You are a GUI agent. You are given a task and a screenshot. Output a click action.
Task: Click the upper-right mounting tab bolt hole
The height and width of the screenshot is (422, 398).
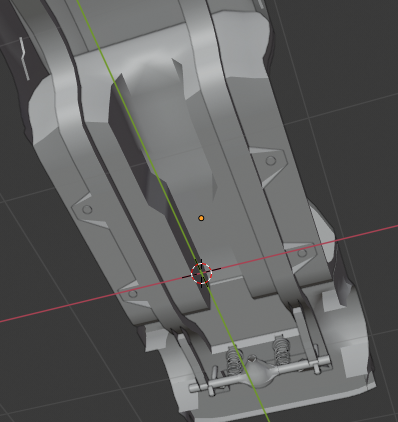coord(271,161)
